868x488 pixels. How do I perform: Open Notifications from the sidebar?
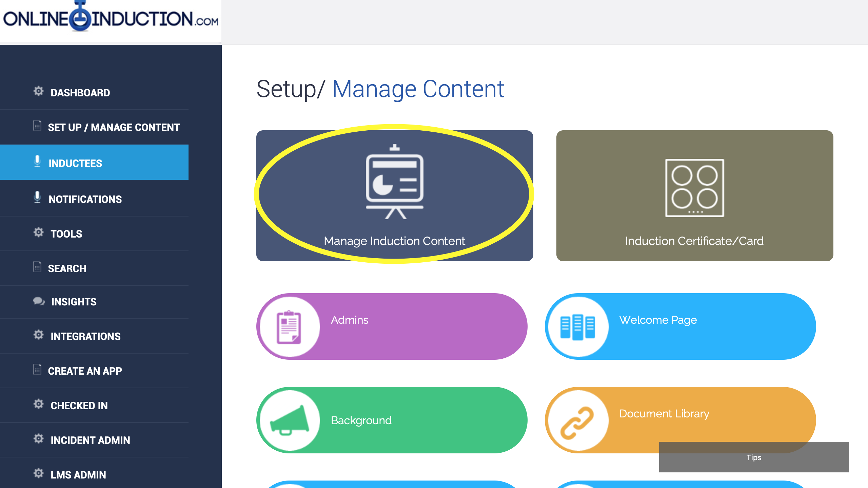coord(94,199)
